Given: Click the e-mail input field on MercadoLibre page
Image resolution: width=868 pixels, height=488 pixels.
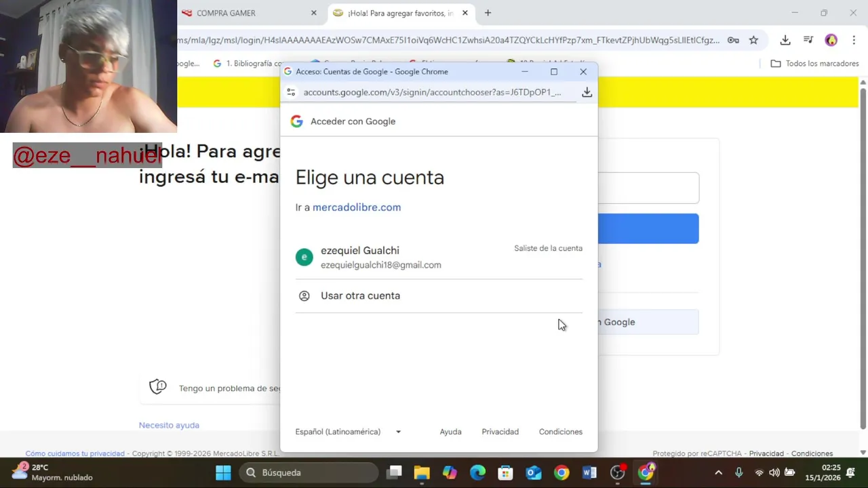Looking at the screenshot, I should [648, 188].
